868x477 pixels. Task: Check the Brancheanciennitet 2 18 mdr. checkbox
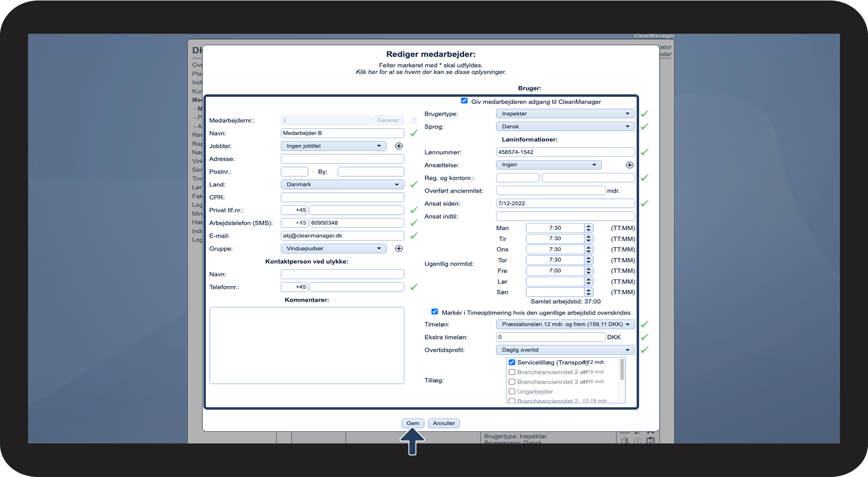click(x=512, y=372)
